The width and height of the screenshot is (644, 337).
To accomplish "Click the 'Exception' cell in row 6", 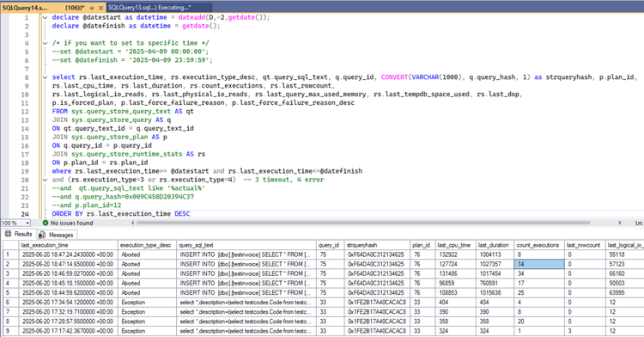I will click(x=147, y=302).
